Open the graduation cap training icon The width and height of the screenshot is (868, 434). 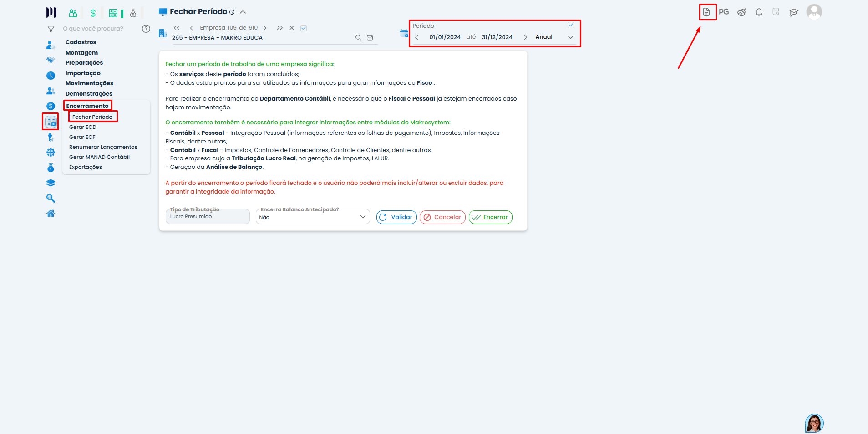[794, 12]
